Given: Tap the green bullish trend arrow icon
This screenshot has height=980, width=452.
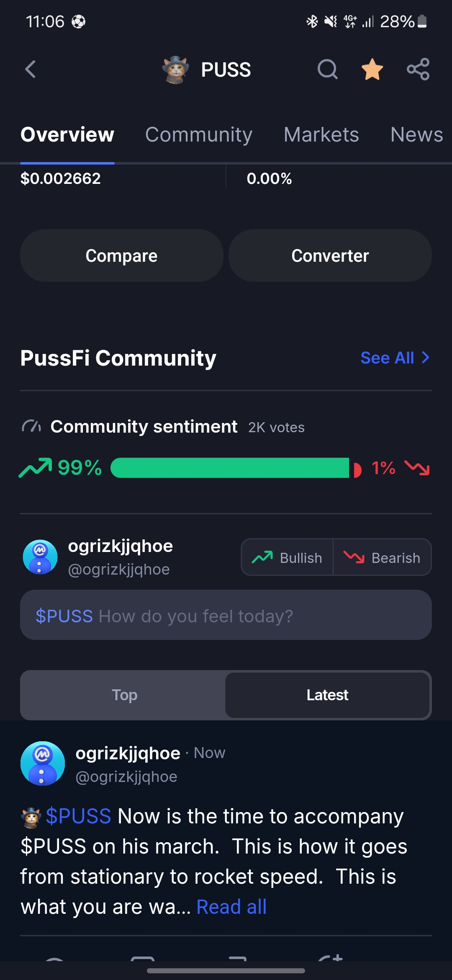Looking at the screenshot, I should (36, 467).
